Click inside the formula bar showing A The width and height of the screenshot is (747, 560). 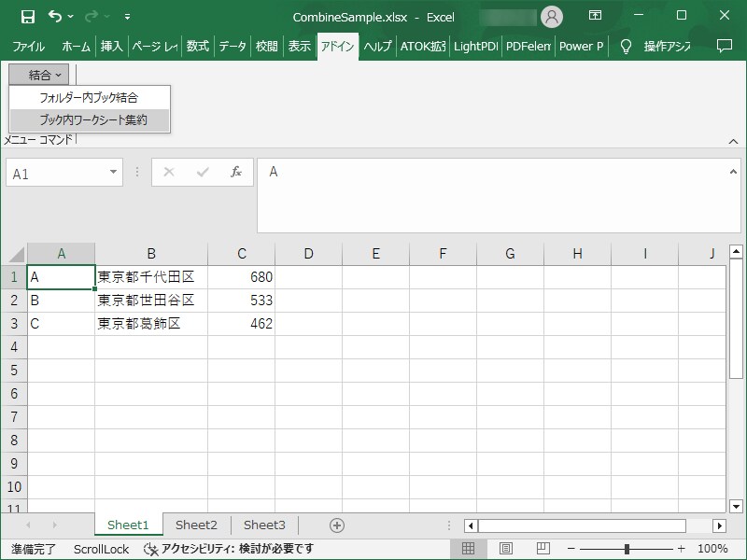click(493, 195)
